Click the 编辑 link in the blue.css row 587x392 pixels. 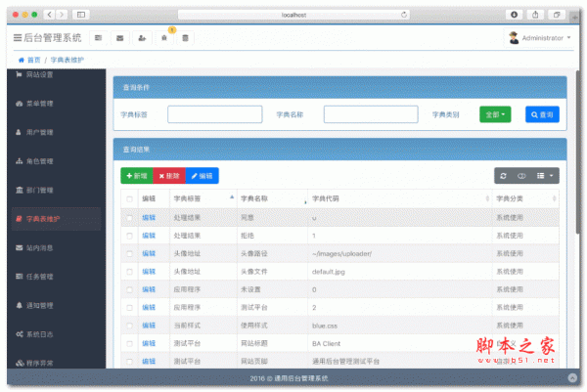[149, 326]
